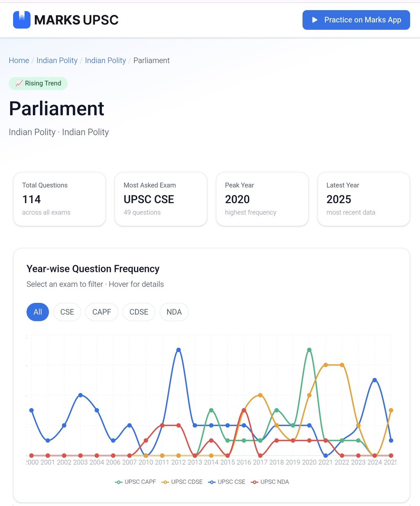Click the Parliament breadcrumb text
Image resolution: width=420 pixels, height=506 pixels.
151,60
